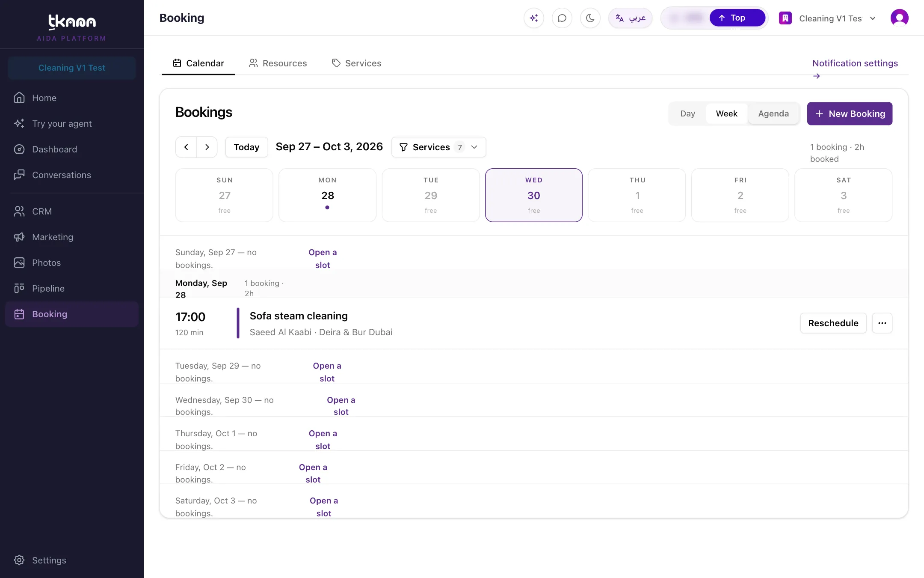Select the SAT 3 day card
924x578 pixels.
click(843, 195)
